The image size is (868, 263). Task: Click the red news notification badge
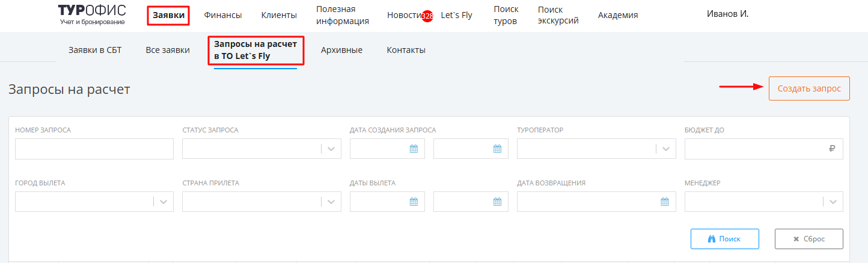click(427, 16)
